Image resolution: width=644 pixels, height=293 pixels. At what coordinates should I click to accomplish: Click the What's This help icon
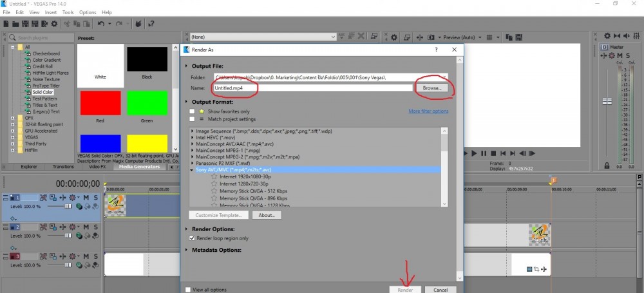coord(151,24)
